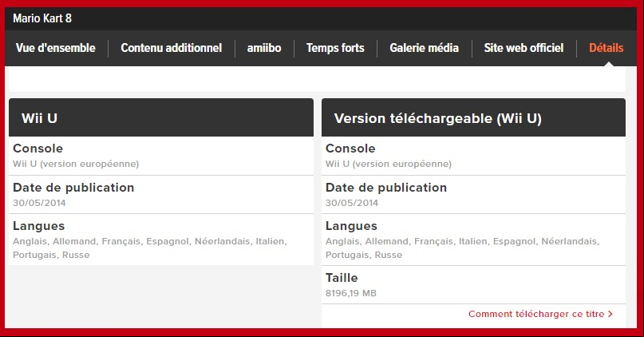Viewport: 644px width, 337px height.
Task: Click the 30/05/2014 date in downloadable panel
Action: (352, 203)
